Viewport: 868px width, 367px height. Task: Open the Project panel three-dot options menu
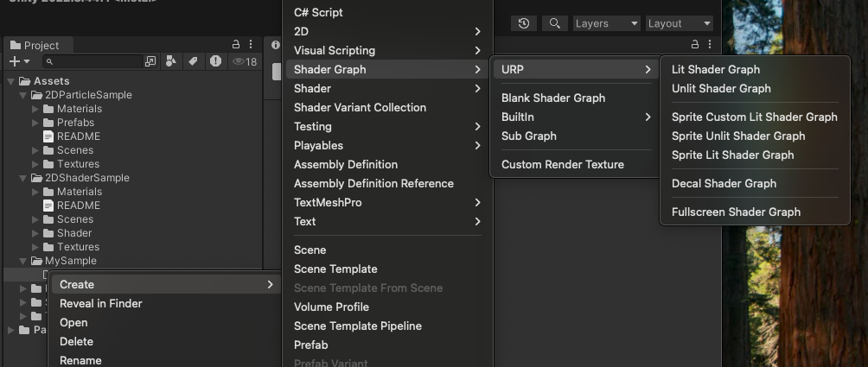click(251, 45)
